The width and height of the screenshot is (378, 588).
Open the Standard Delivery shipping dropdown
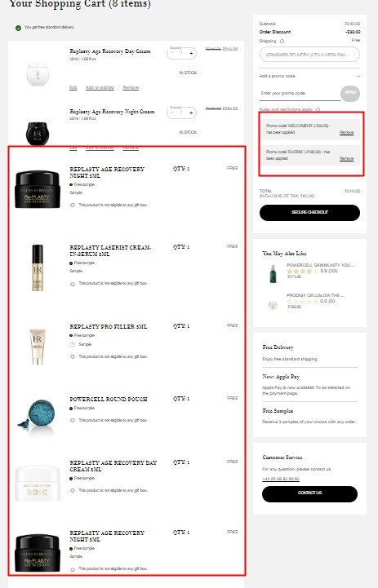coord(309,55)
